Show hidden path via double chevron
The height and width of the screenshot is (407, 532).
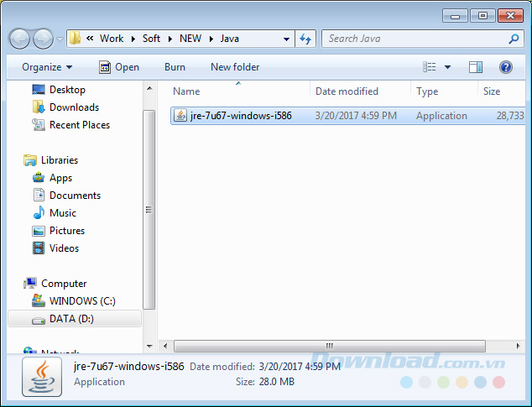90,39
